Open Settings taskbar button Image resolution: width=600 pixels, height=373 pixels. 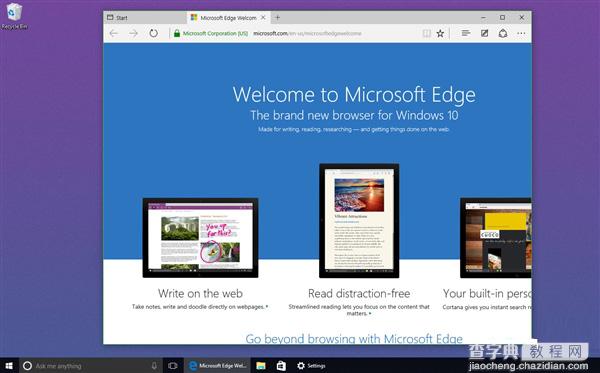(x=311, y=366)
